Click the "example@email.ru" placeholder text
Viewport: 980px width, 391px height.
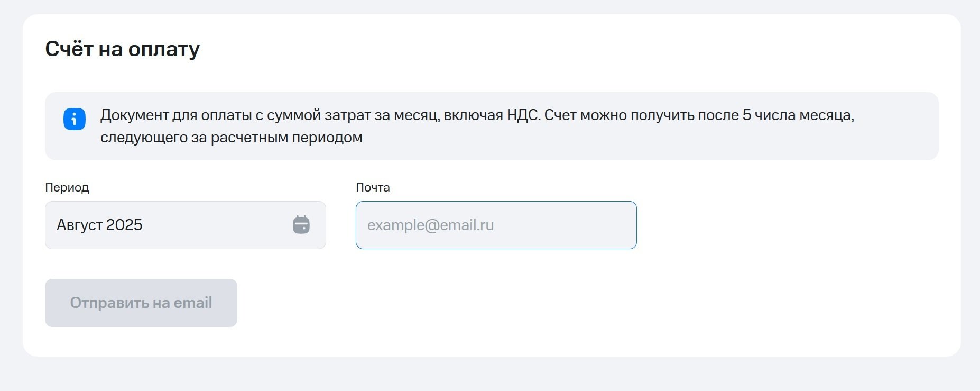(430, 225)
